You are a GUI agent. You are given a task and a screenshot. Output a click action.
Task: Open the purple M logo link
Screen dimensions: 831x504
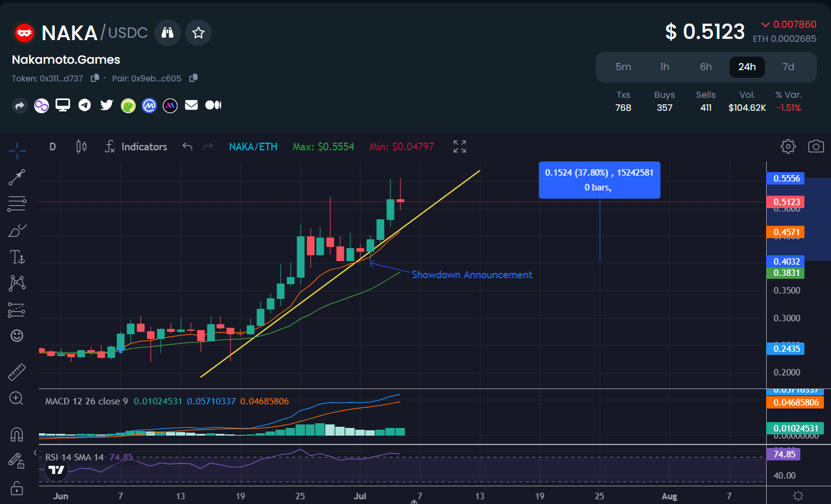click(x=170, y=106)
